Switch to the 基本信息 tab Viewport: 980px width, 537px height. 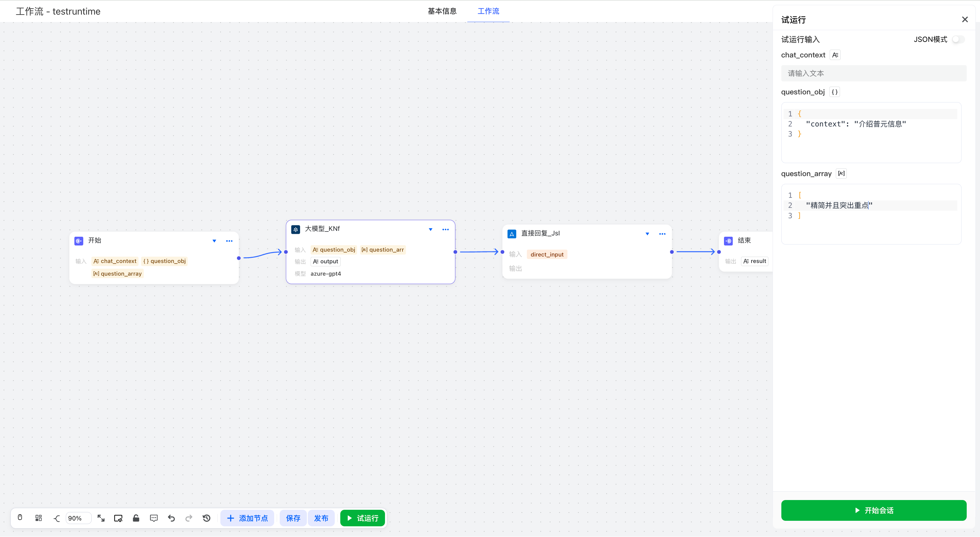click(442, 11)
